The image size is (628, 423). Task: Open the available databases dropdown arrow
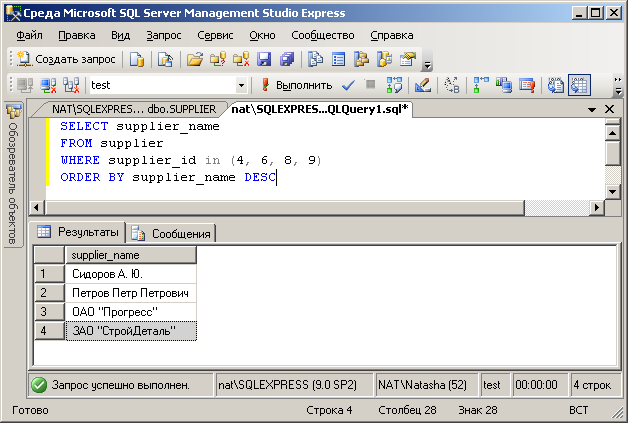(x=241, y=85)
